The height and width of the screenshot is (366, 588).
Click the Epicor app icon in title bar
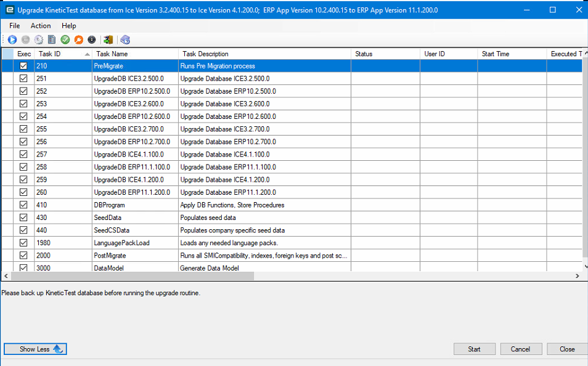click(10, 10)
